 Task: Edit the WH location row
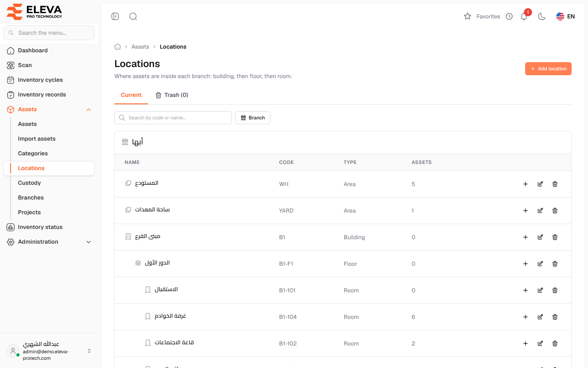pos(540,184)
